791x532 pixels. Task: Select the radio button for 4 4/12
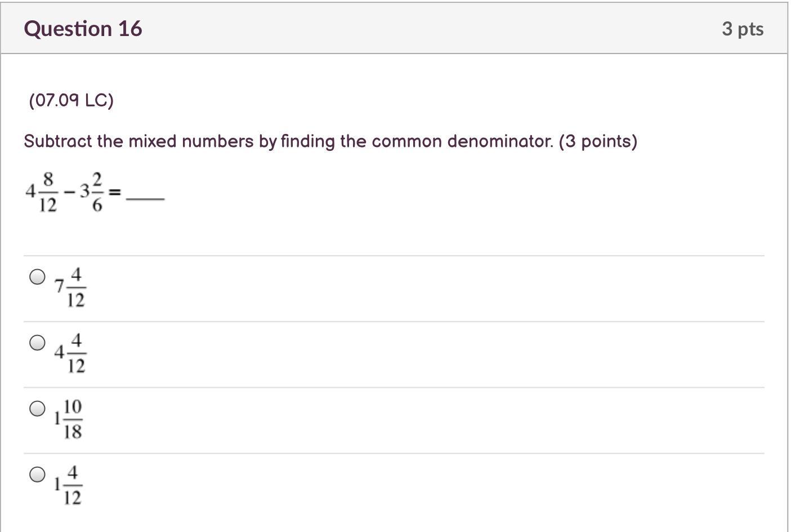click(37, 343)
